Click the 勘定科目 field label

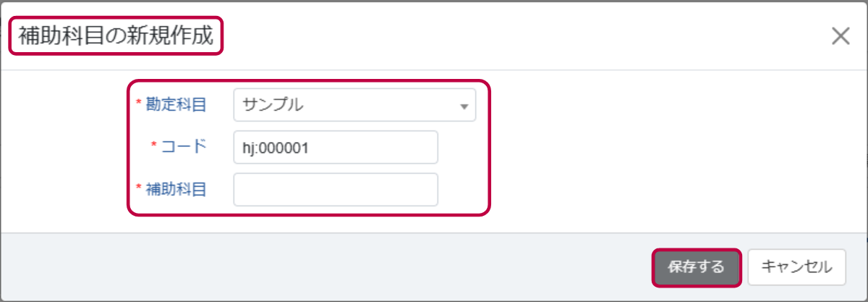coord(176,105)
